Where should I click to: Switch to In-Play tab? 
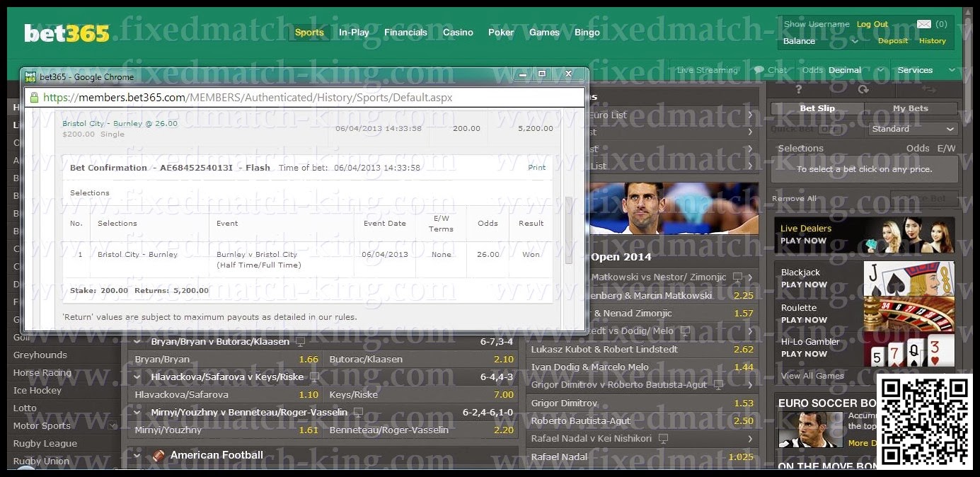(x=354, y=33)
